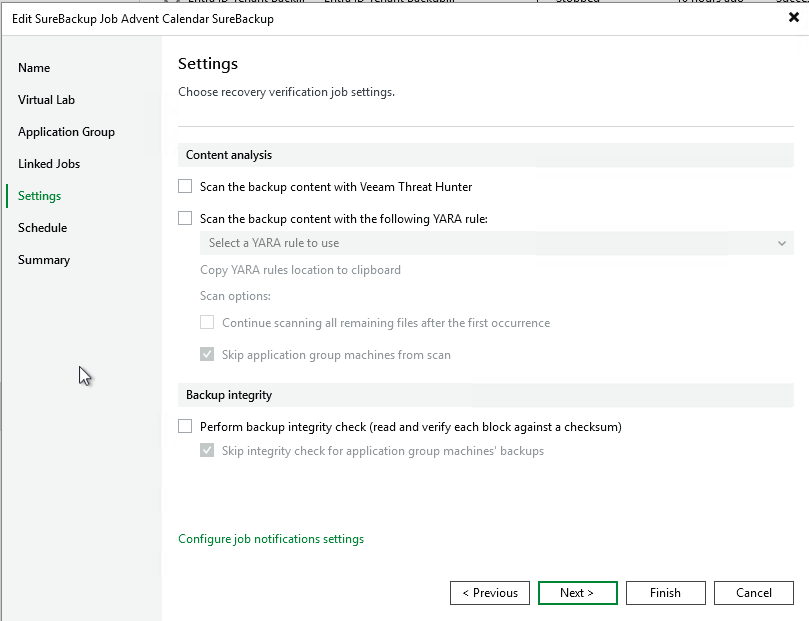Click the Finish button

click(x=665, y=593)
